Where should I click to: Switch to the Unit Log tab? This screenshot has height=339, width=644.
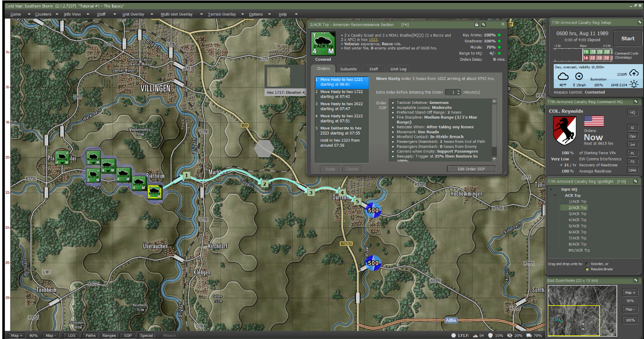point(398,69)
